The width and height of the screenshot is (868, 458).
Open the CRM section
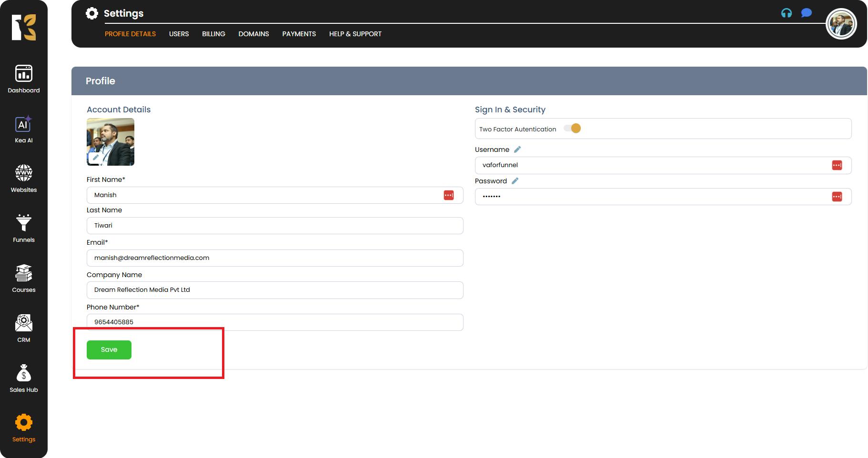click(x=24, y=329)
